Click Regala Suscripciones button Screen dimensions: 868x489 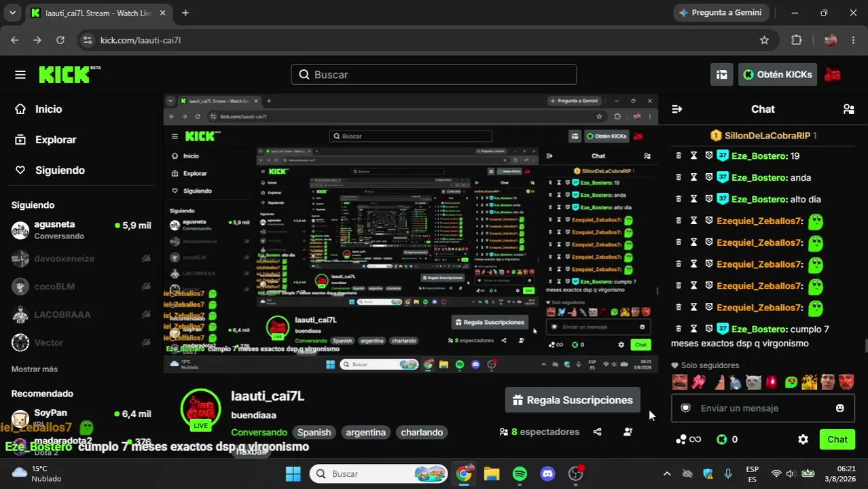click(573, 400)
